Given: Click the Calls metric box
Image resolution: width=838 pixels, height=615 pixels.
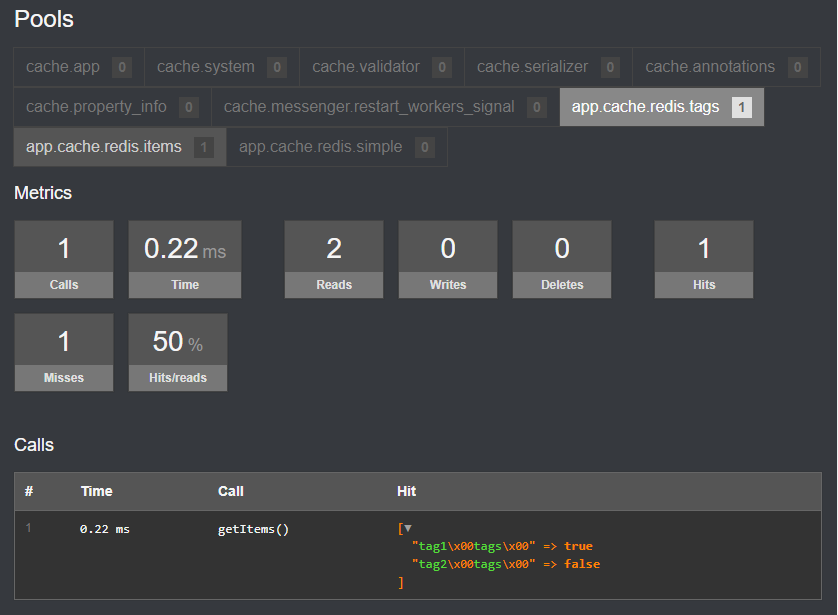Looking at the screenshot, I should click(64, 259).
